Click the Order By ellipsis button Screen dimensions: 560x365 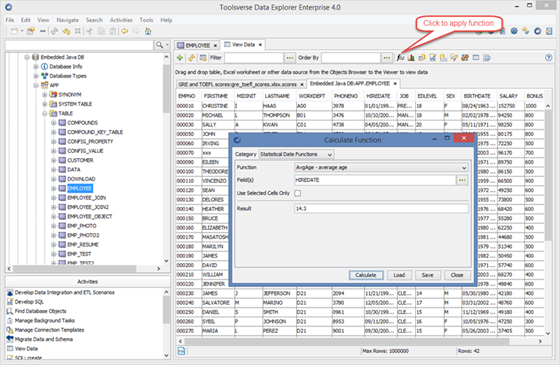tap(387, 58)
